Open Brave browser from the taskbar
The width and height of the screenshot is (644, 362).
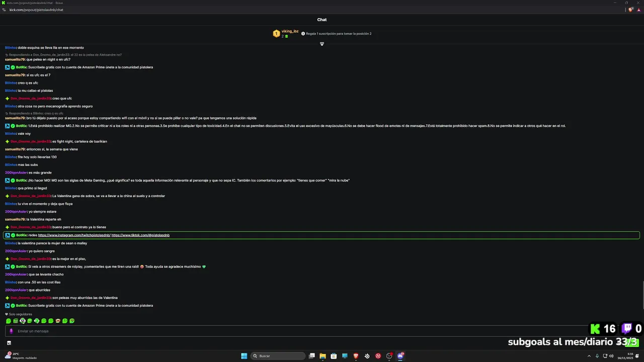[x=356, y=356]
